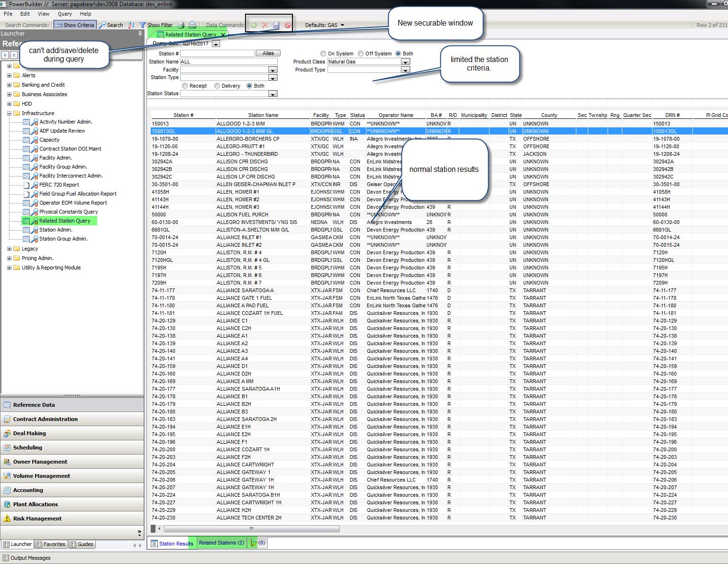728x564 pixels.
Task: Select the On System radio button
Action: point(323,54)
